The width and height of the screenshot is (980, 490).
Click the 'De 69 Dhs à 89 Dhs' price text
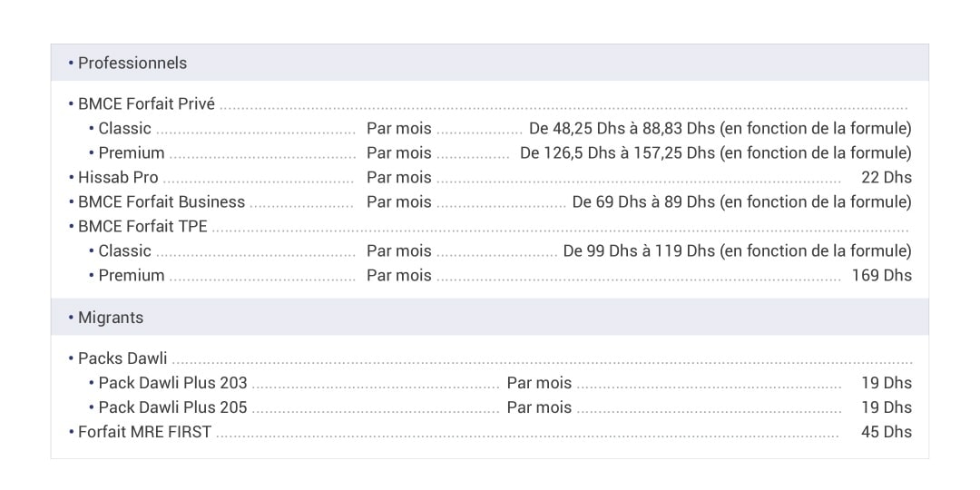coord(643,201)
